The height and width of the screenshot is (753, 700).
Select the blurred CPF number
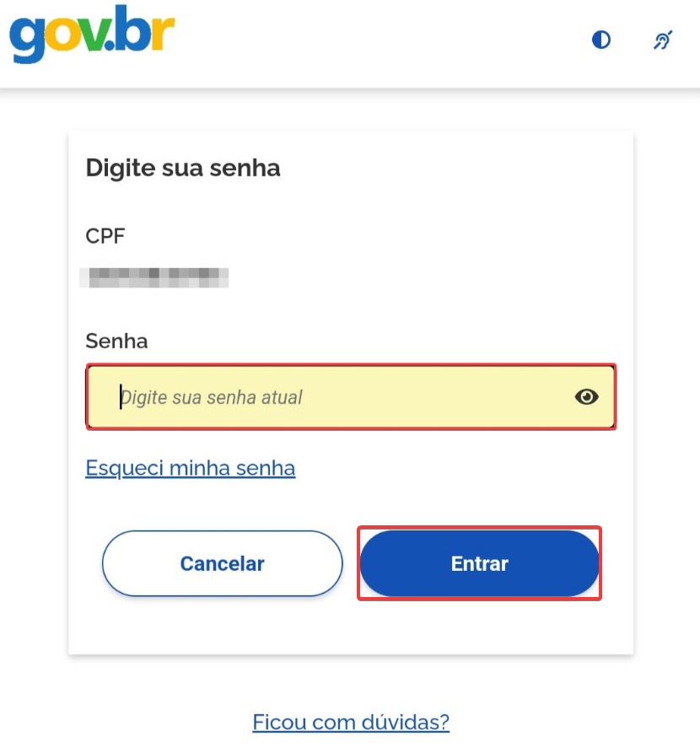[x=154, y=277]
